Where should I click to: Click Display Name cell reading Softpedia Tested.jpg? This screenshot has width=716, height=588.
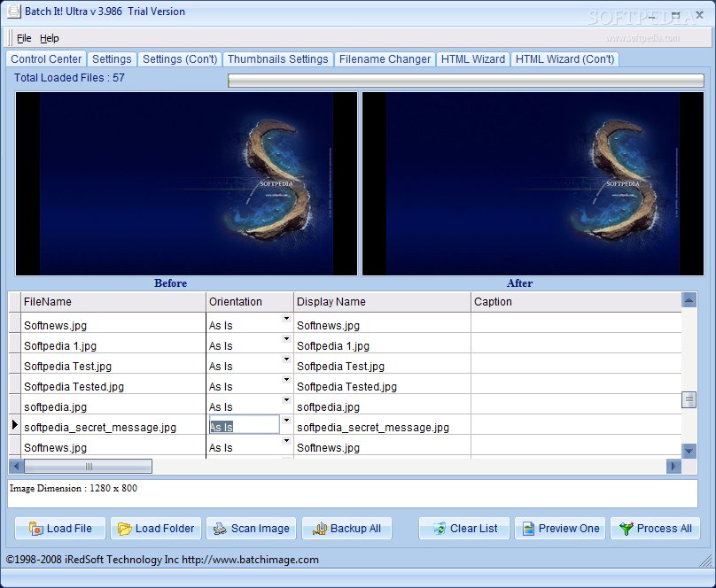pos(382,384)
